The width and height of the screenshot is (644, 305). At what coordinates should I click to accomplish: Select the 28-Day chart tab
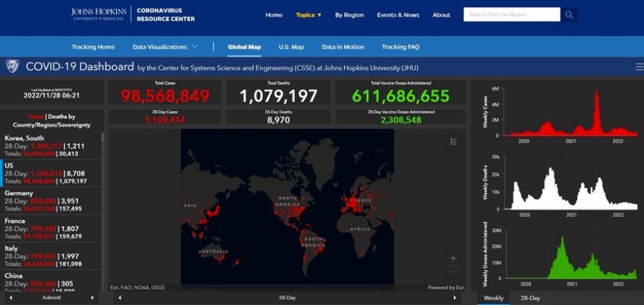coord(530,298)
